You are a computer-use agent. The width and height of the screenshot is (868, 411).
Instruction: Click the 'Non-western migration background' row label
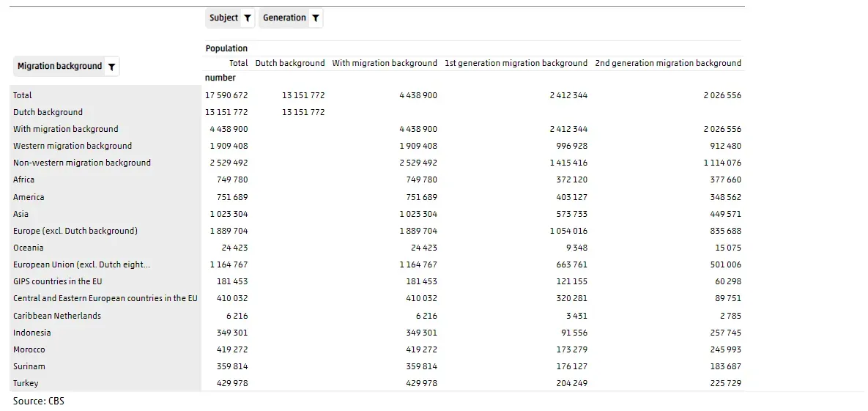[81, 163]
